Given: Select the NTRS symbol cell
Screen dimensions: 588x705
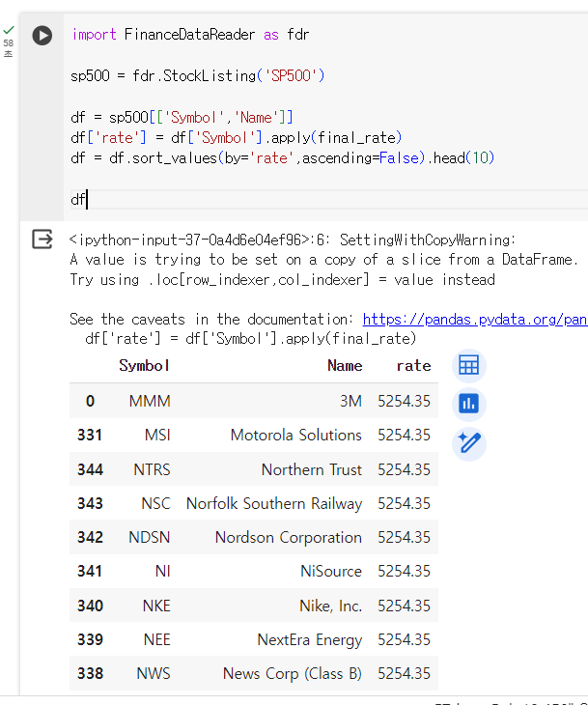Looking at the screenshot, I should (x=152, y=470).
